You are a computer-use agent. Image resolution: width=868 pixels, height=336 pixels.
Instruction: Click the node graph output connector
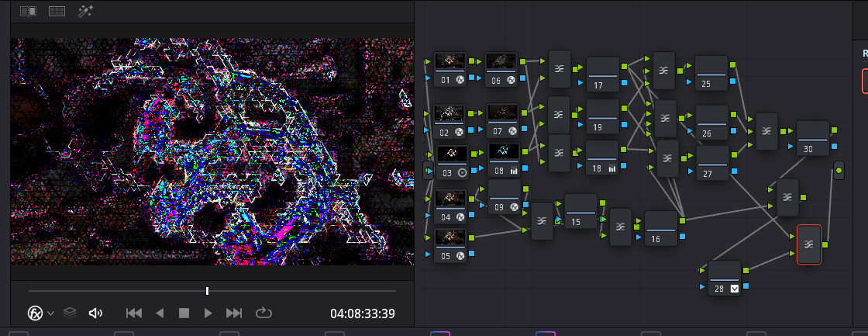tap(839, 170)
